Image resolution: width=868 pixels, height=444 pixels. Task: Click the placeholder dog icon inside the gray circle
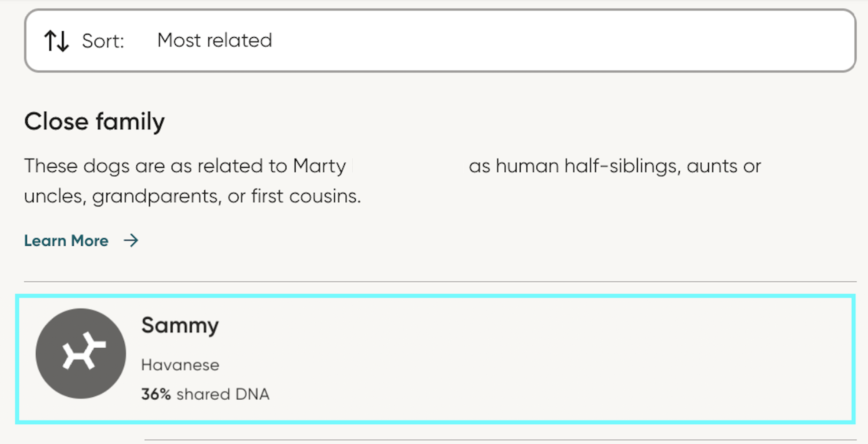(81, 354)
